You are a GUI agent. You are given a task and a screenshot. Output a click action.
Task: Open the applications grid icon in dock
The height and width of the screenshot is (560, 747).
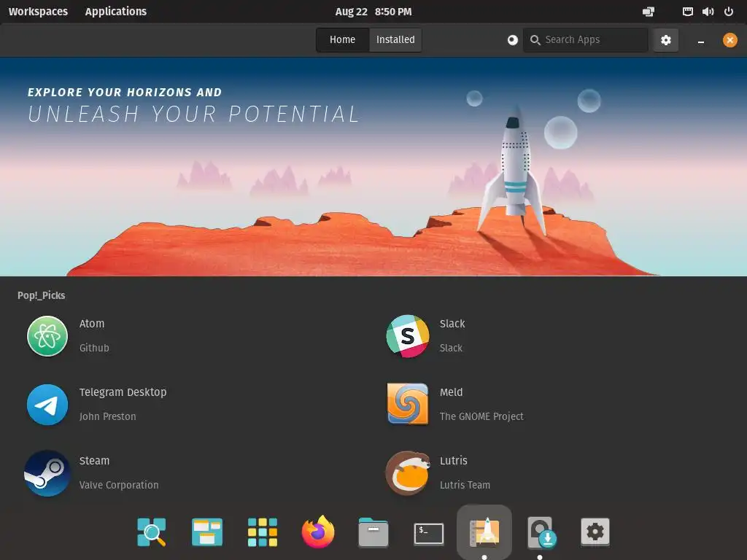coord(263,532)
